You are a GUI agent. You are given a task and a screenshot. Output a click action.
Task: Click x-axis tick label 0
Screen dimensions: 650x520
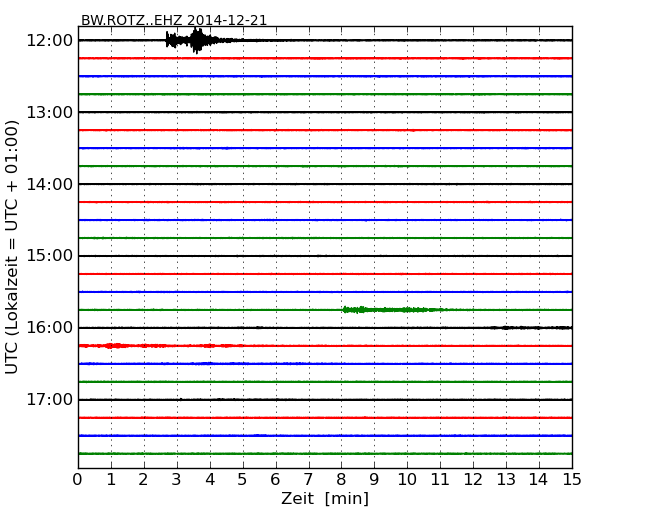pyautogui.click(x=78, y=480)
